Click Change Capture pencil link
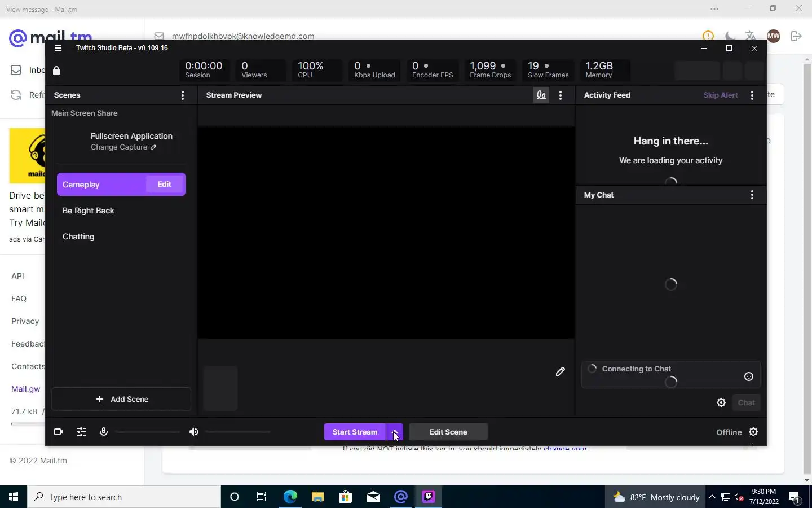Image resolution: width=812 pixels, height=508 pixels. (x=123, y=147)
